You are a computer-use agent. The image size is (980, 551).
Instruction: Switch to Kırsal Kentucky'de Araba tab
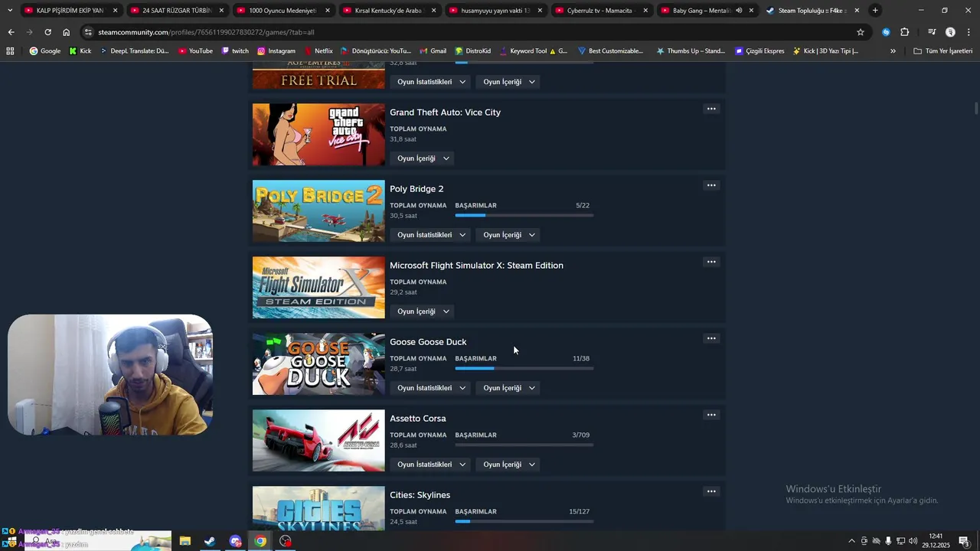tap(390, 11)
